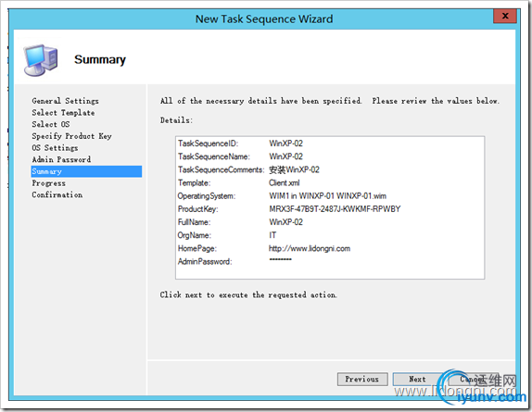Close the New Task Sequence Wizard window
The height and width of the screenshot is (412, 532).
[x=505, y=16]
